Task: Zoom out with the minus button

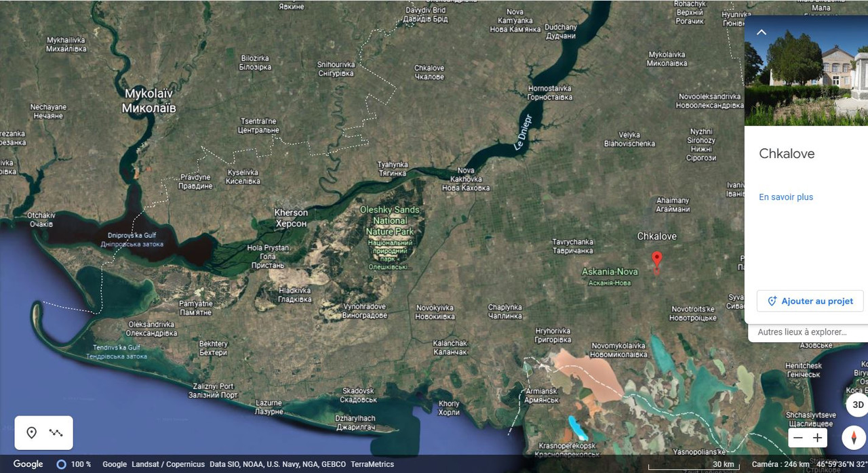Action: click(798, 438)
